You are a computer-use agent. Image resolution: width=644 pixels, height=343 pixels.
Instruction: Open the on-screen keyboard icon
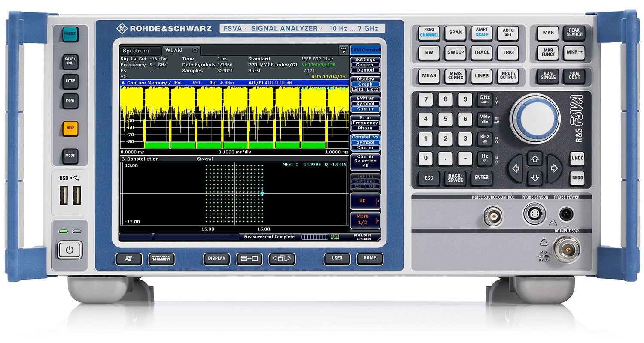coord(162,259)
